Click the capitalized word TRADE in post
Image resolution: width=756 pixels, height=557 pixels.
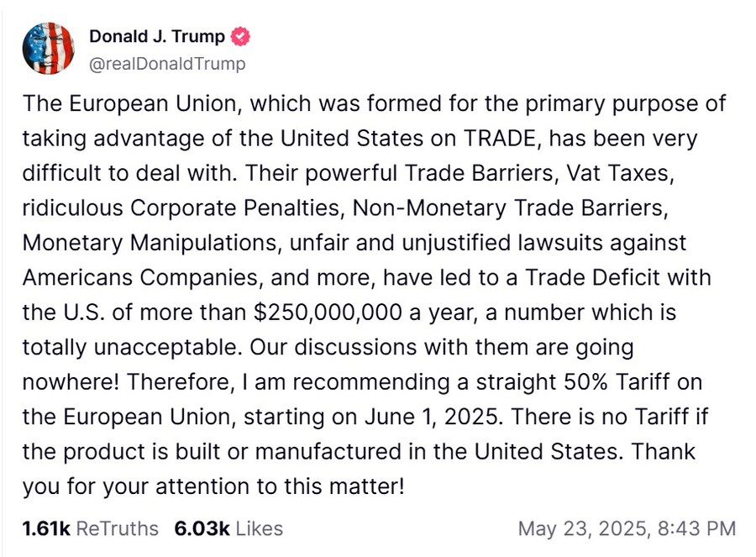[x=500, y=139]
